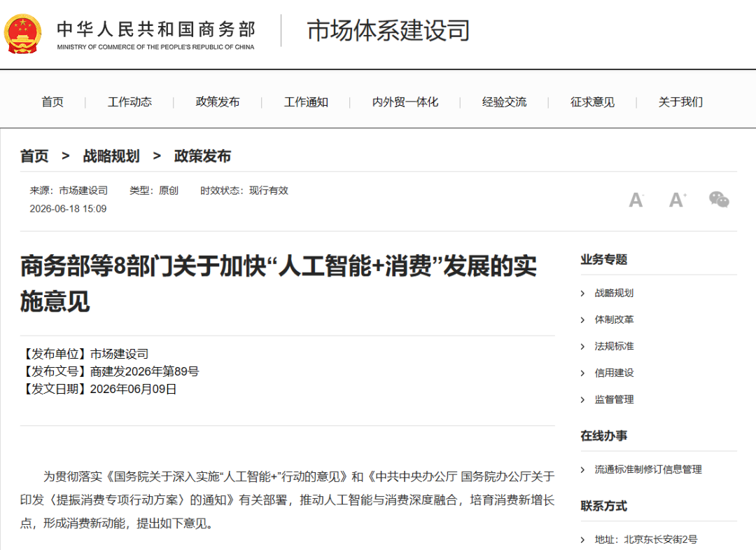Click the address 地址：北京东长安街2号
Viewport: 756px width, 550px height.
pos(646,539)
